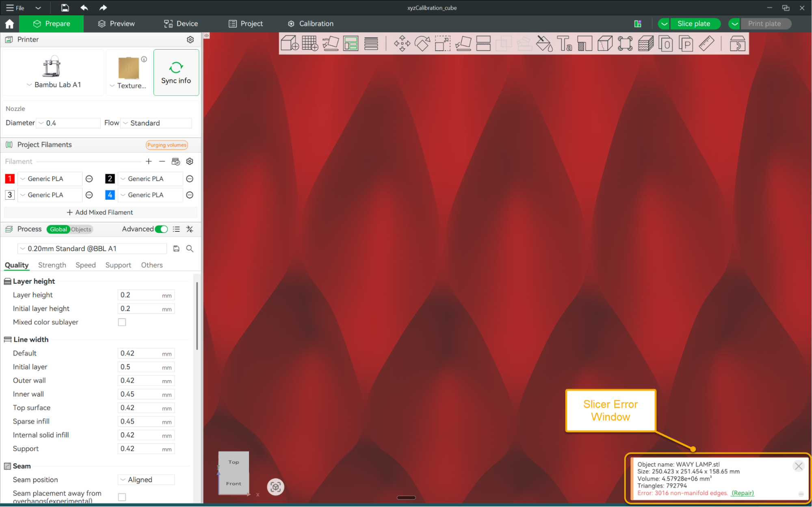Open the 0.20mm Standard process preset dropdown
Image resolution: width=812 pixels, height=507 pixels.
92,248
